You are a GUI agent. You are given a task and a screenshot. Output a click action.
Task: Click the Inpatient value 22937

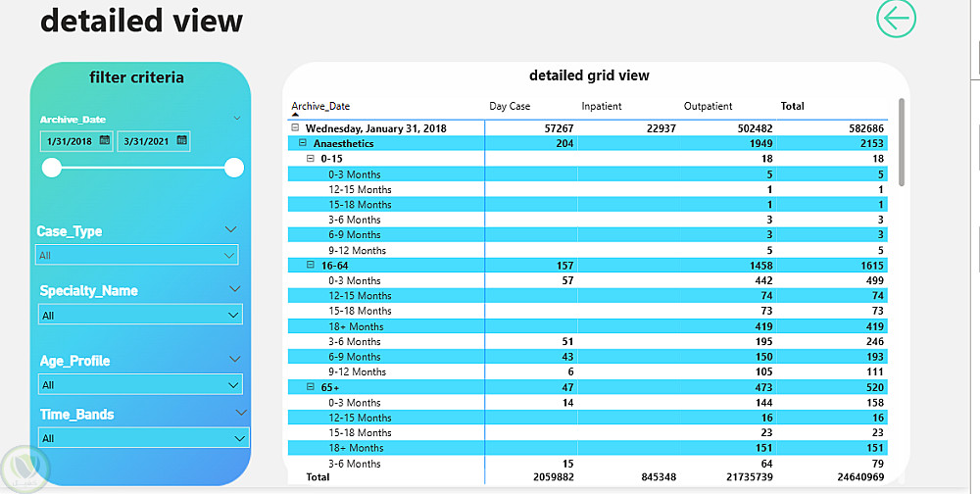pyautogui.click(x=661, y=128)
